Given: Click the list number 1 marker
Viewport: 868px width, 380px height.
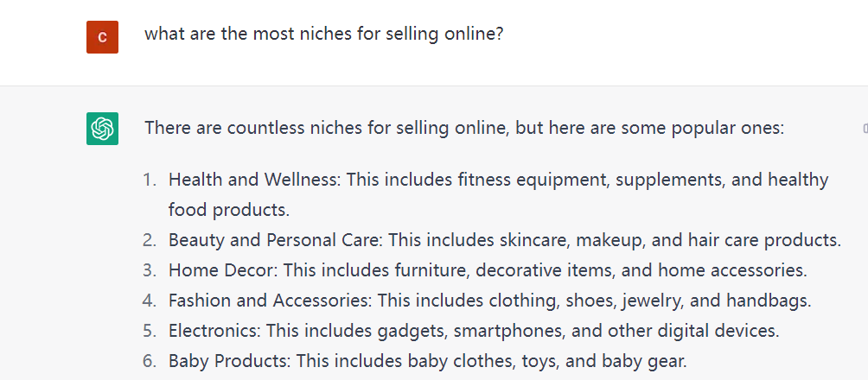Looking at the screenshot, I should (x=150, y=180).
